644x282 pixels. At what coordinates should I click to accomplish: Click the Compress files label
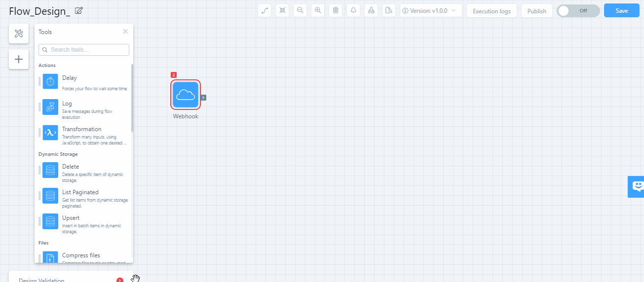click(81, 255)
